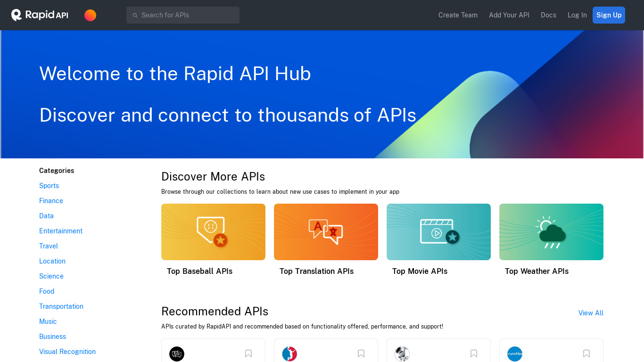Open the Science category
The width and height of the screenshot is (644, 362).
tap(51, 276)
